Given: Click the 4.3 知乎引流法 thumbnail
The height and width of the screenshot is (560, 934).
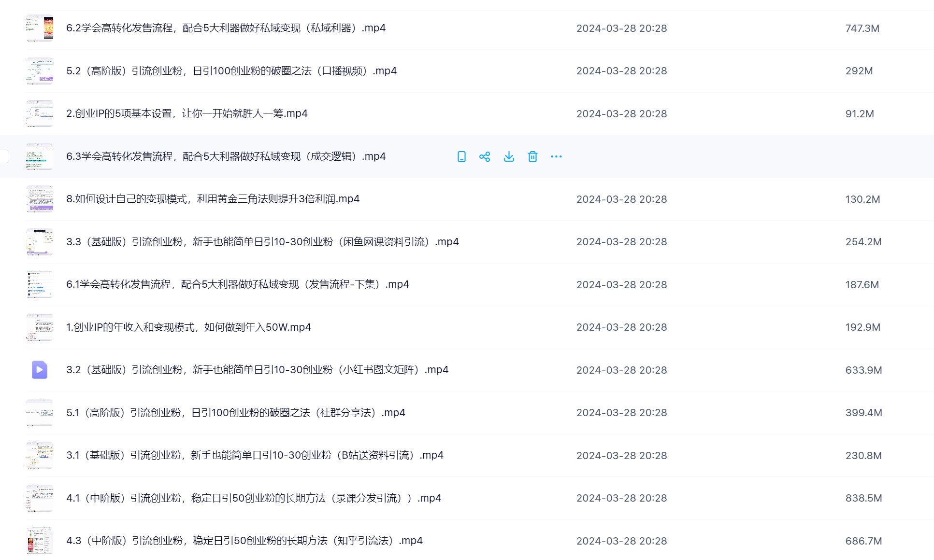Looking at the screenshot, I should [x=40, y=541].
